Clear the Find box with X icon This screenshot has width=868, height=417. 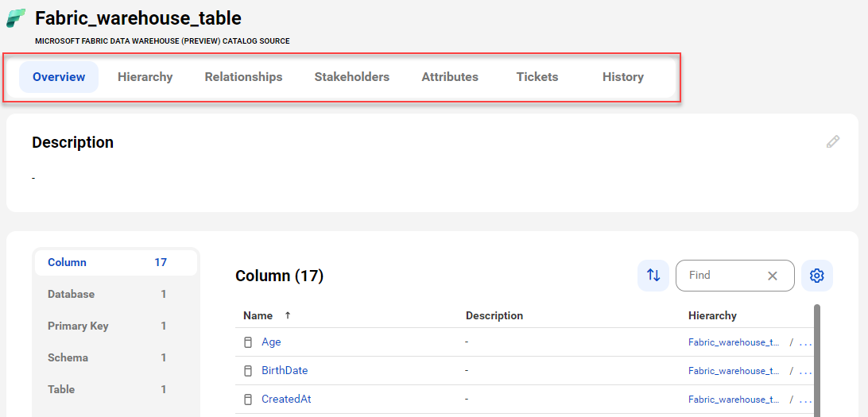click(x=773, y=276)
